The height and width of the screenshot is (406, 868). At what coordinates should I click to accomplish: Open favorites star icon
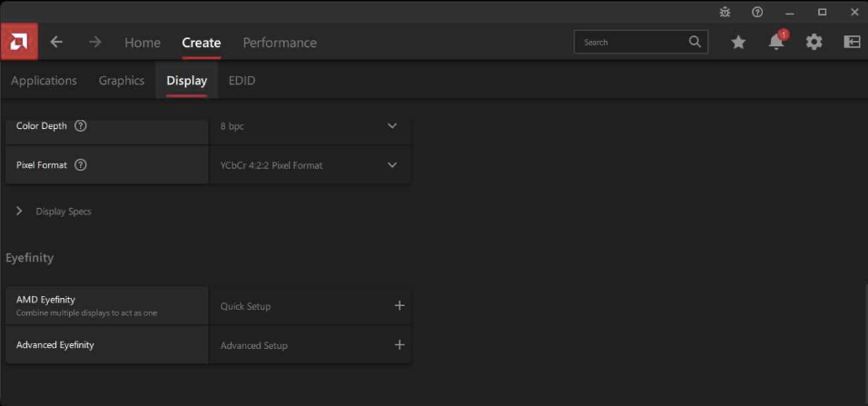click(738, 42)
